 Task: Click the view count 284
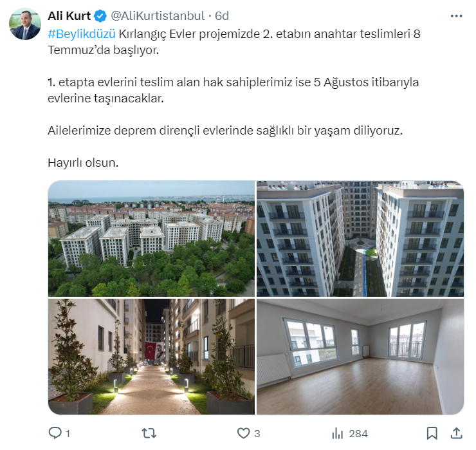tap(358, 434)
